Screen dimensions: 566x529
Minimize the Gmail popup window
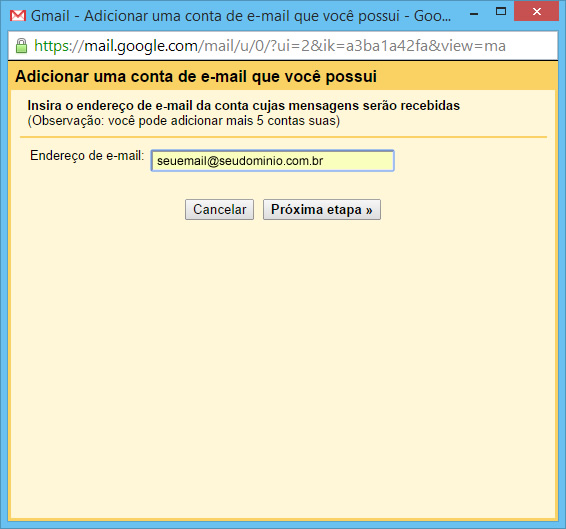tap(474, 14)
